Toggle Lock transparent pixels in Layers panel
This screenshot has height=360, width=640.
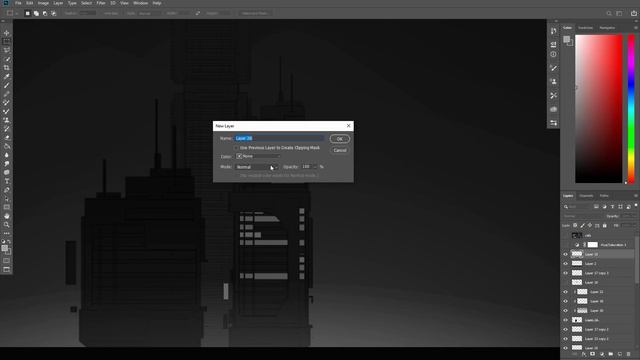click(575, 225)
